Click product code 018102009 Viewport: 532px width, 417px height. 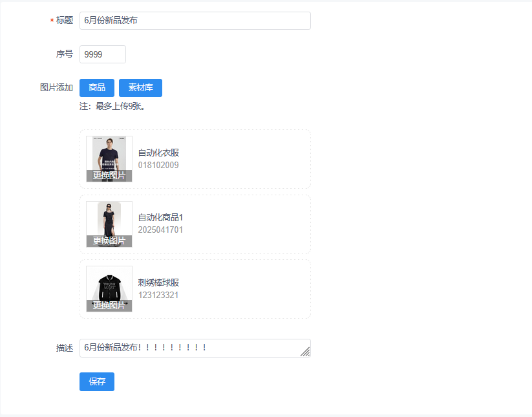click(x=158, y=166)
